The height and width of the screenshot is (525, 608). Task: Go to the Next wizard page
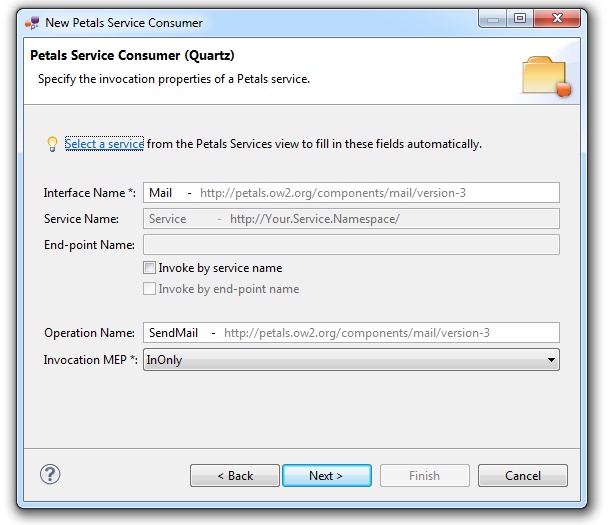[x=326, y=476]
